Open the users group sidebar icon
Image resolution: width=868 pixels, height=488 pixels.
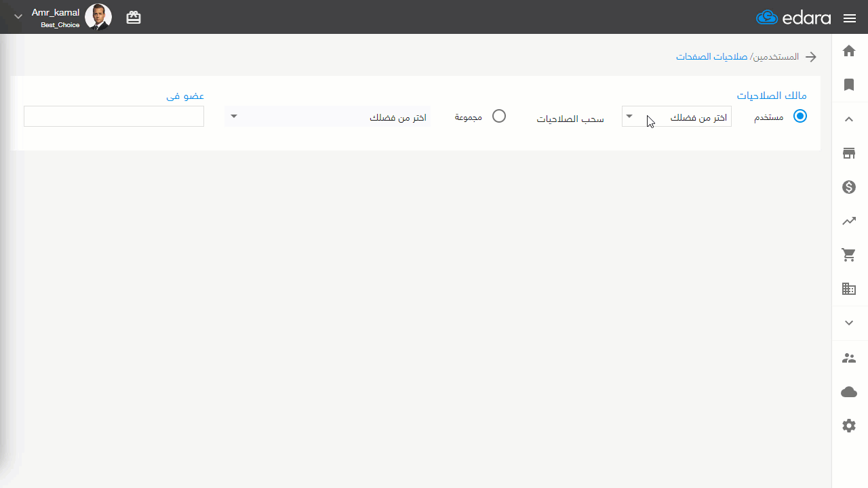point(849,358)
